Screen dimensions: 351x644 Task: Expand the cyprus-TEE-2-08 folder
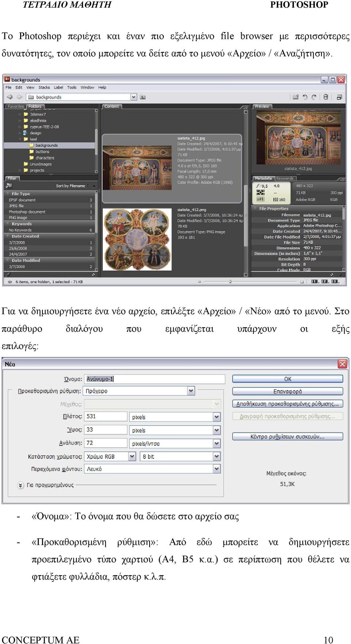pyautogui.click(x=20, y=127)
